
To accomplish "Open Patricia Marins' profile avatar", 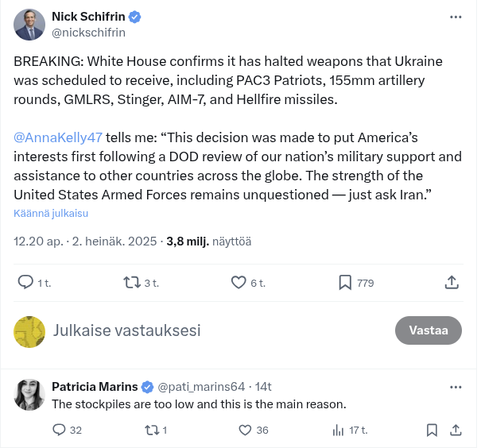I will 29,395.
